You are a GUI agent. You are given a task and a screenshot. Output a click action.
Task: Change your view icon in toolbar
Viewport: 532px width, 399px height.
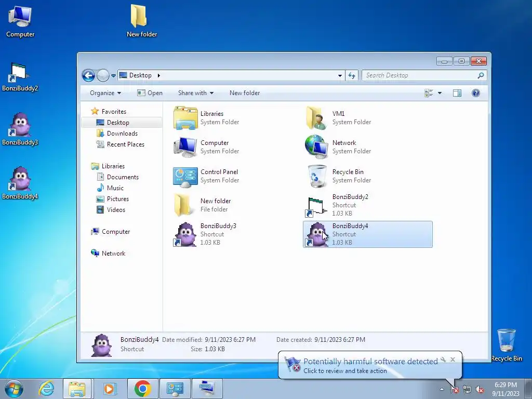click(429, 93)
